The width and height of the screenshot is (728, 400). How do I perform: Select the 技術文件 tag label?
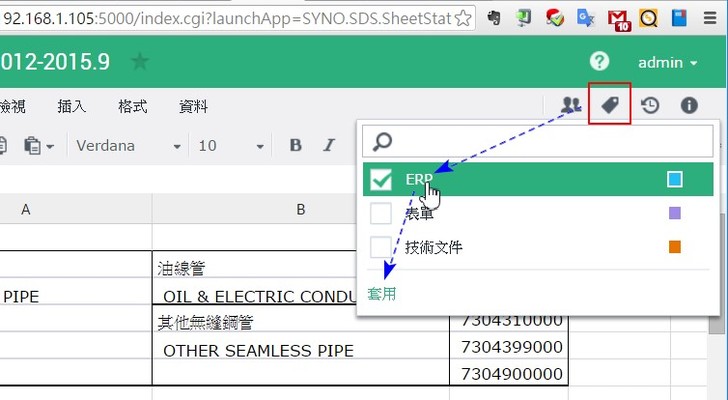click(434, 247)
